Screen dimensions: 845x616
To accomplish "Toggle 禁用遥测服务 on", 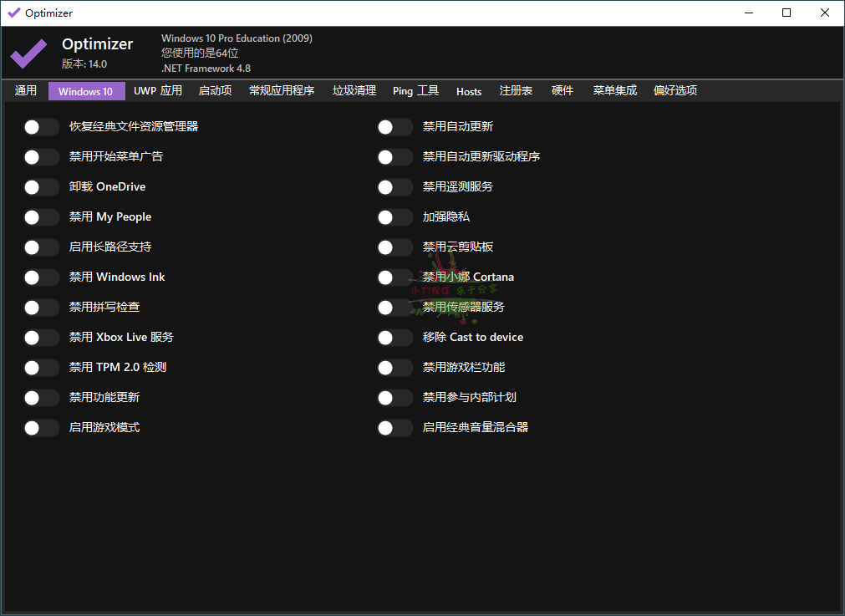I will (395, 186).
